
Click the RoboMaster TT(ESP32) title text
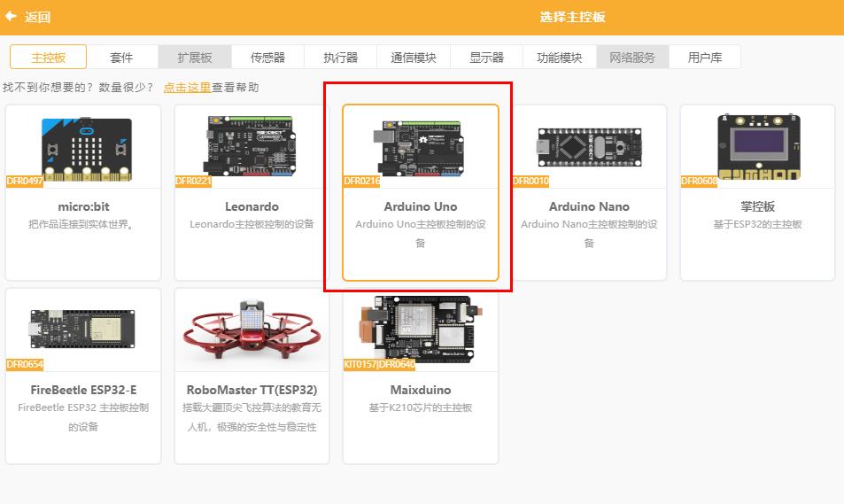pyautogui.click(x=252, y=390)
